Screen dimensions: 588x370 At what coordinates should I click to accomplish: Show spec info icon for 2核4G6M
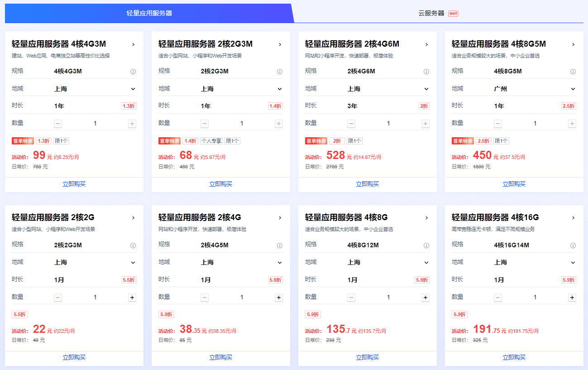click(x=426, y=72)
